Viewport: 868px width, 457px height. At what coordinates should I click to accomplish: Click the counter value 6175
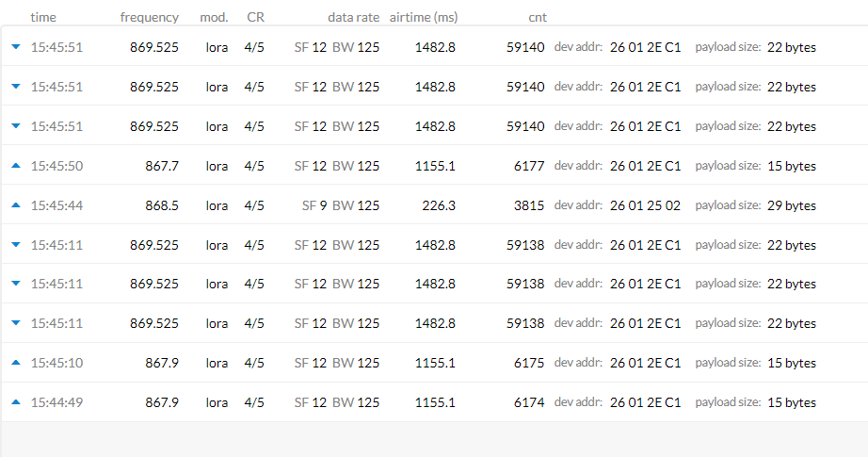tap(528, 363)
